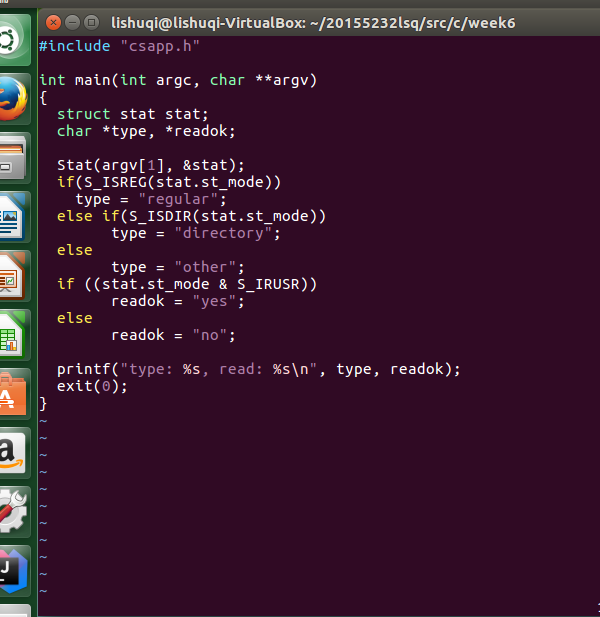Click the 'readok = "yes";' line

178,301
